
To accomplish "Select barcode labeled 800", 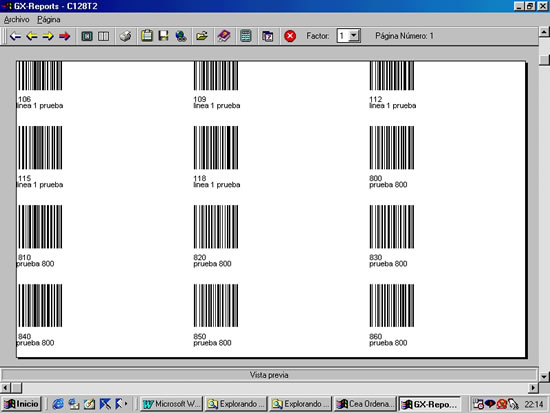I will pos(392,147).
